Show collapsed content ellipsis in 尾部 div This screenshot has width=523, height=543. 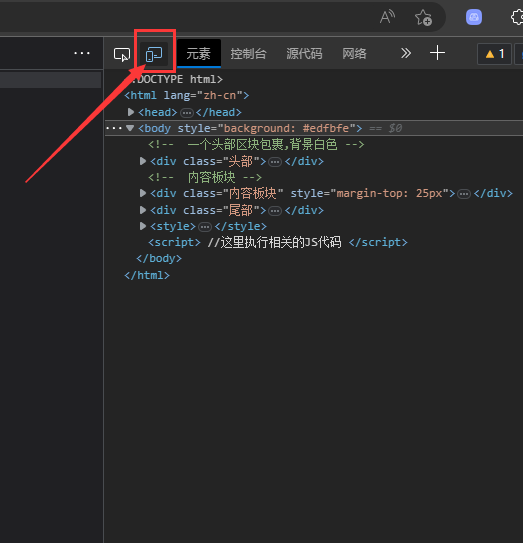click(x=275, y=211)
